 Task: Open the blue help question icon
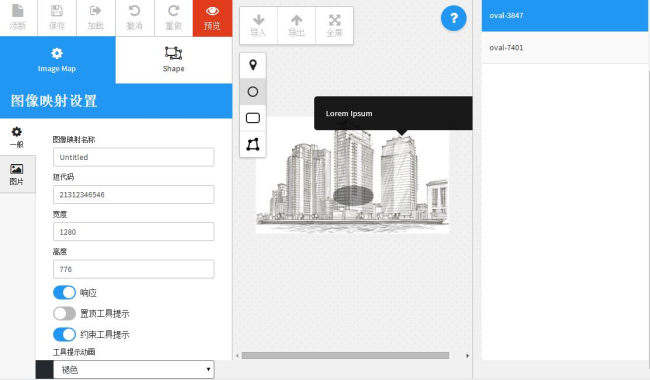[x=454, y=18]
